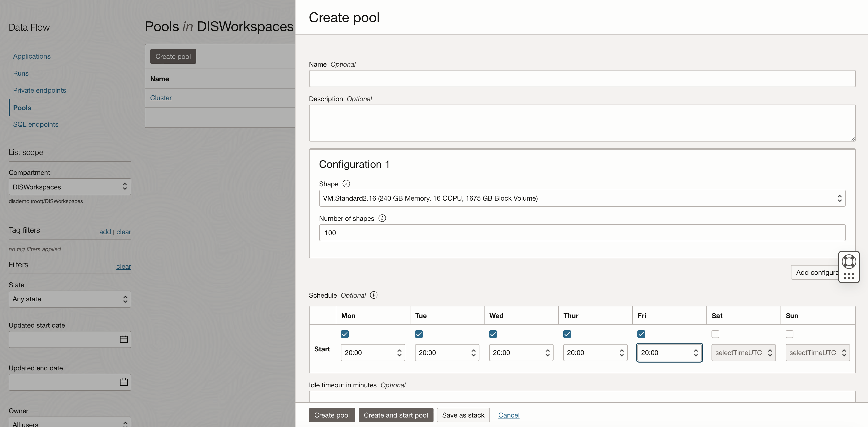The width and height of the screenshot is (868, 427).
Task: Open the Compartment dropdown showing DISWorkspaces
Action: click(x=69, y=187)
